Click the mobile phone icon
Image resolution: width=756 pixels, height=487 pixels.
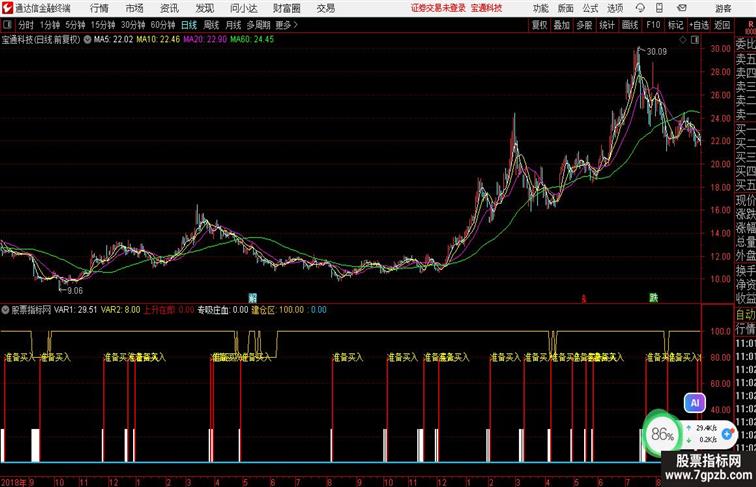click(659, 8)
